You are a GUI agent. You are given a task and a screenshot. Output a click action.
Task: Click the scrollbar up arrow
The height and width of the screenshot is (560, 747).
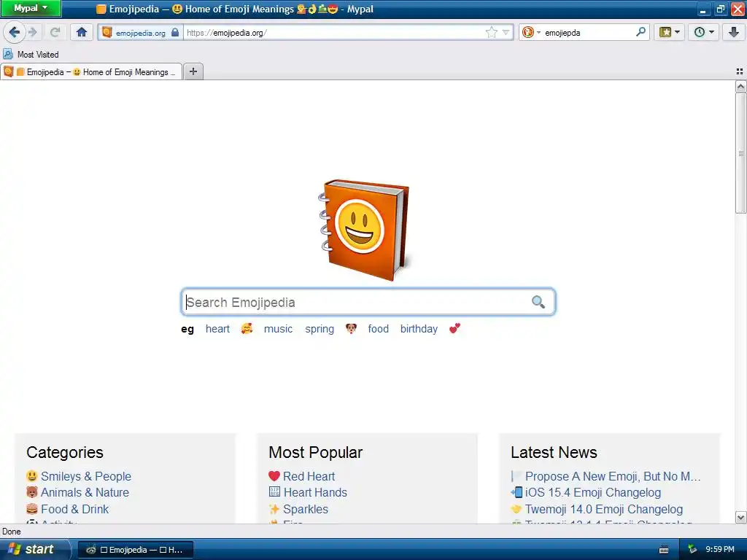point(740,86)
